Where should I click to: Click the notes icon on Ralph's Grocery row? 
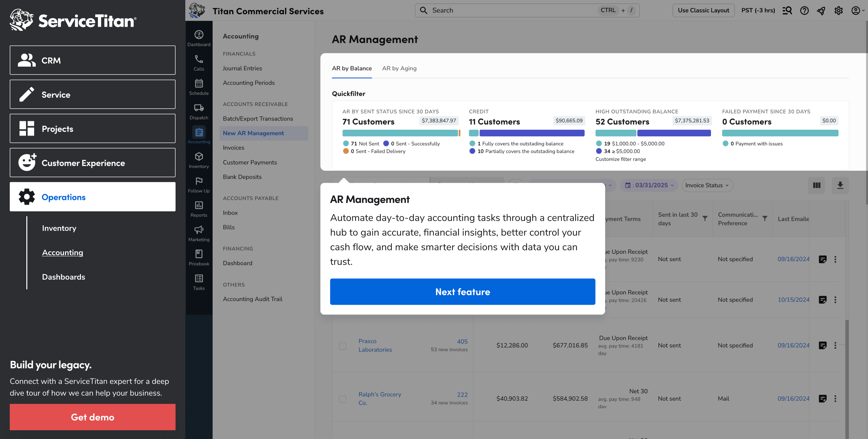click(x=822, y=399)
